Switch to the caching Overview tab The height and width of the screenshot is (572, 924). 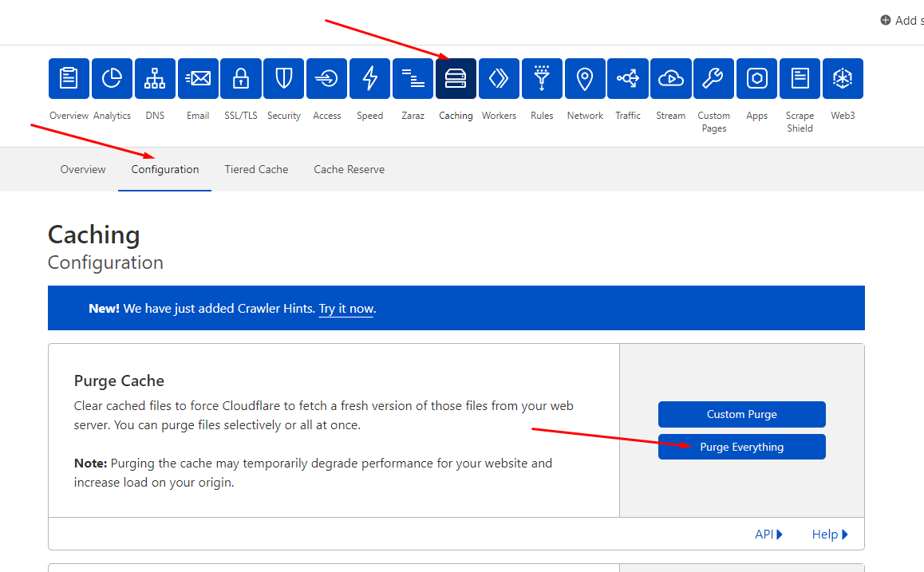coord(83,170)
